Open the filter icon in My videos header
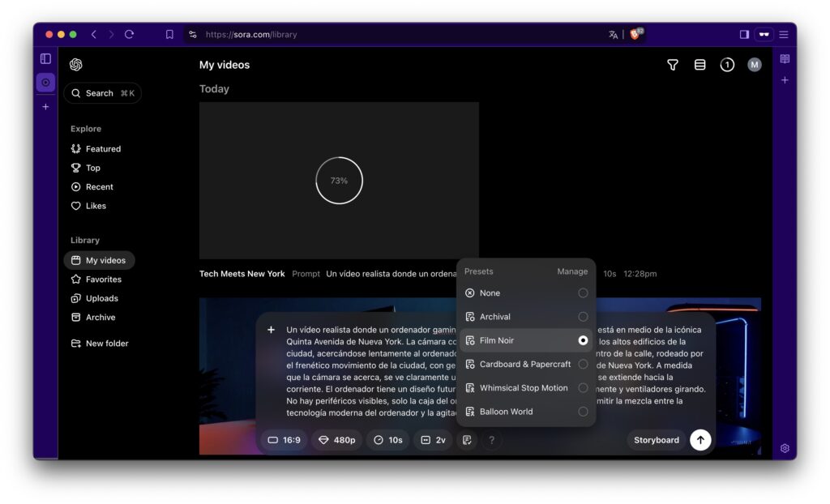 (672, 65)
